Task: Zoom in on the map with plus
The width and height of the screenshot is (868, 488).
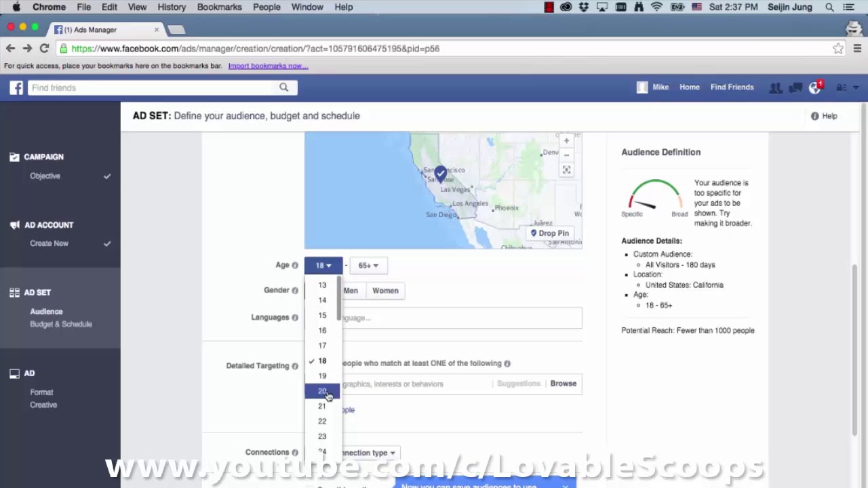Action: coord(566,141)
